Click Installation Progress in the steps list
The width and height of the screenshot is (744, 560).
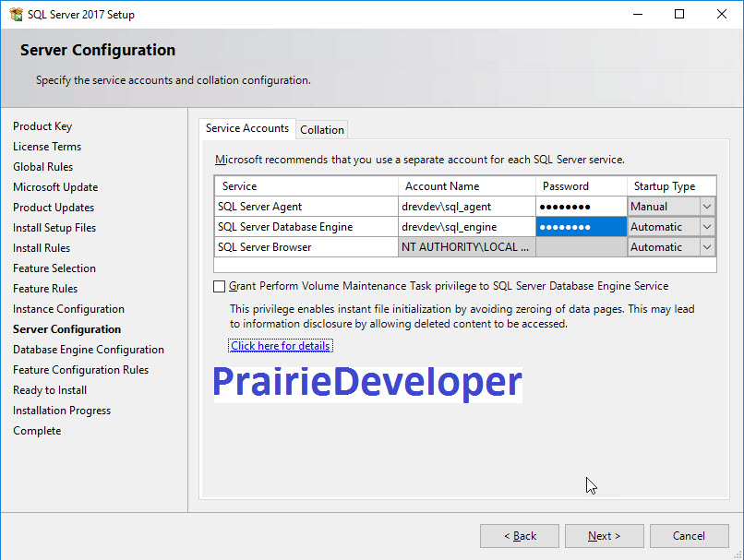point(62,411)
